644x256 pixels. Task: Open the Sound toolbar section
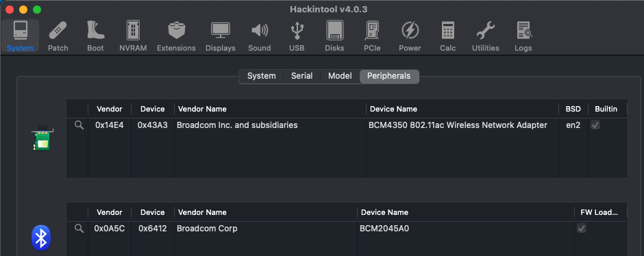click(259, 36)
